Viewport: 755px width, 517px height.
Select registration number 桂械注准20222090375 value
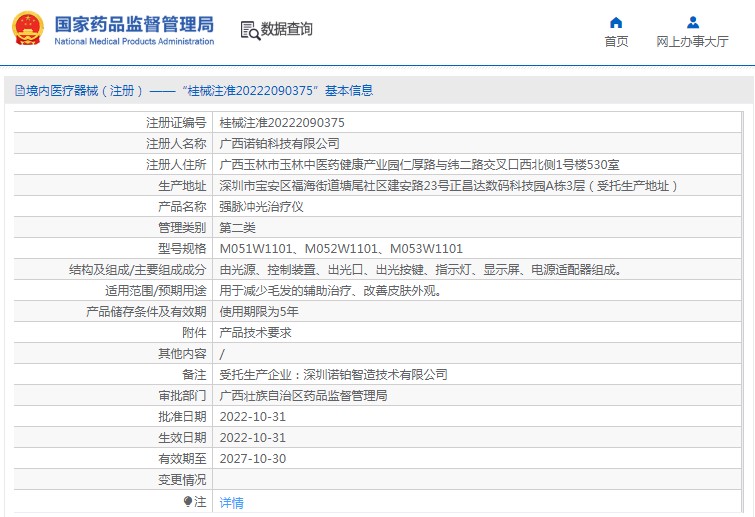coord(282,123)
